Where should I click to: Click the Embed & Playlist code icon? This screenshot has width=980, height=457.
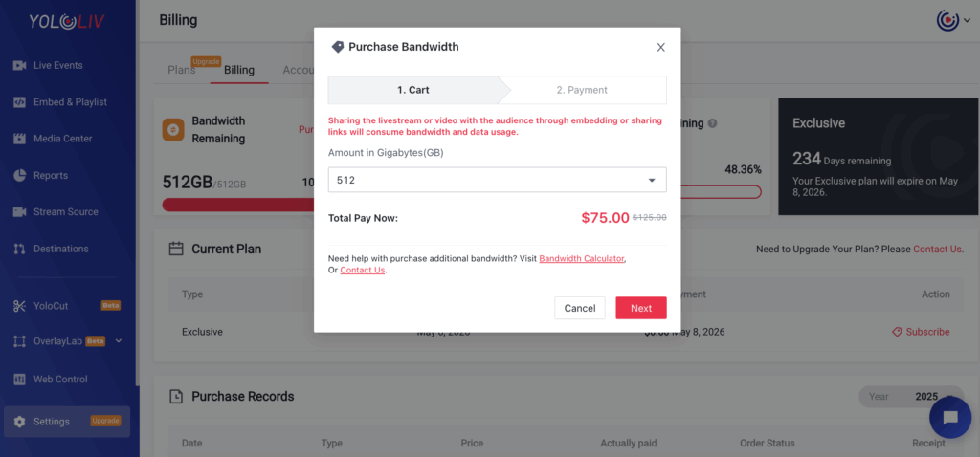click(x=19, y=102)
